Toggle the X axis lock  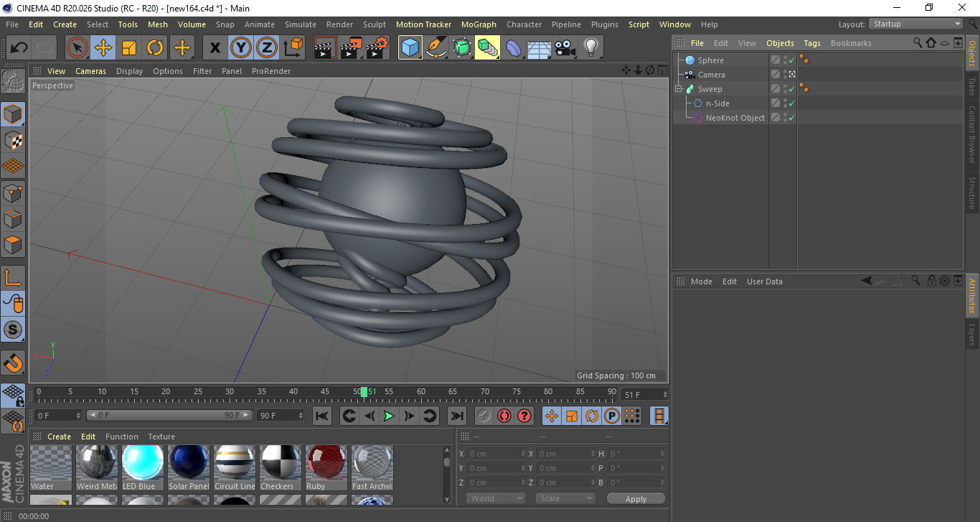pyautogui.click(x=215, y=48)
